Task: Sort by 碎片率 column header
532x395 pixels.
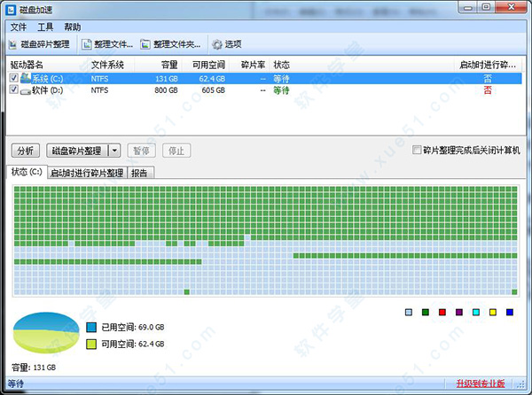Action: coord(253,65)
